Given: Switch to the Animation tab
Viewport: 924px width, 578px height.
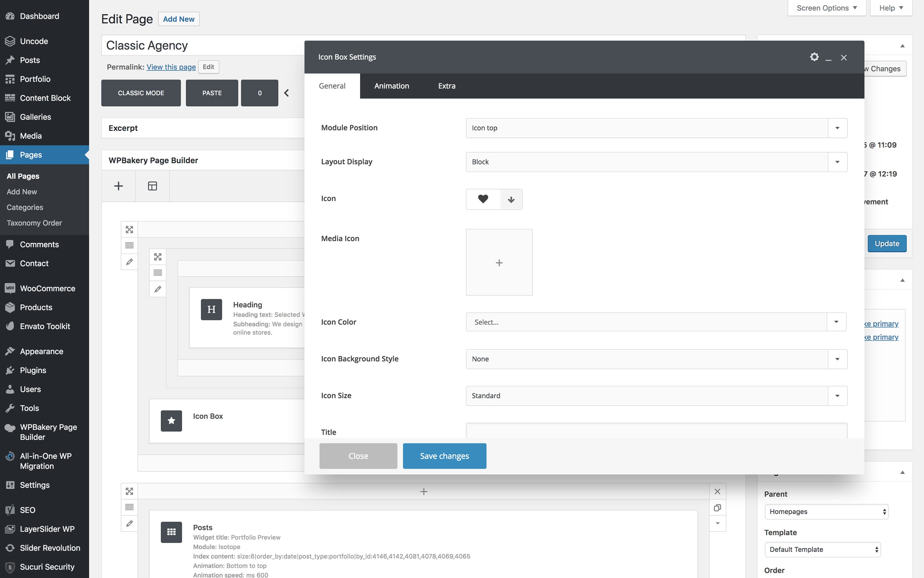Looking at the screenshot, I should click(391, 86).
